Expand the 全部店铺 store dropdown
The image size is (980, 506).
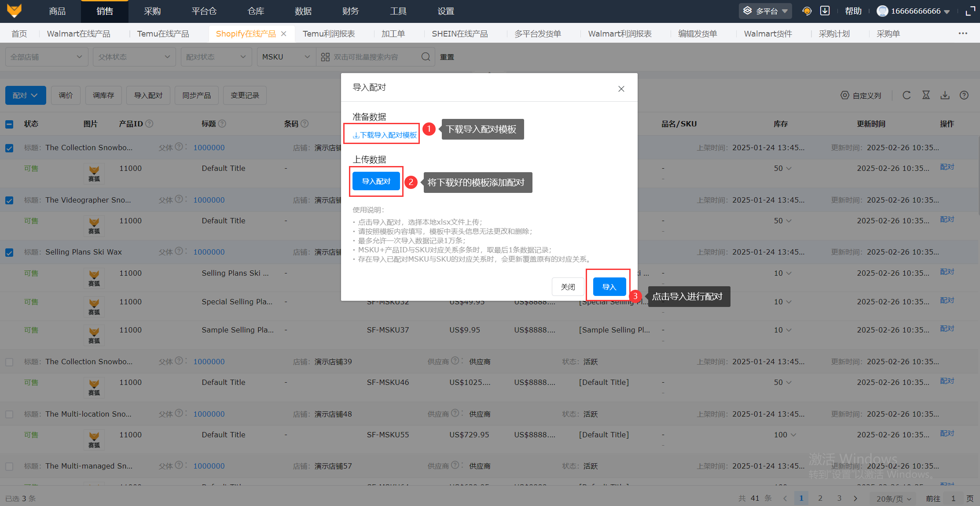click(x=46, y=57)
